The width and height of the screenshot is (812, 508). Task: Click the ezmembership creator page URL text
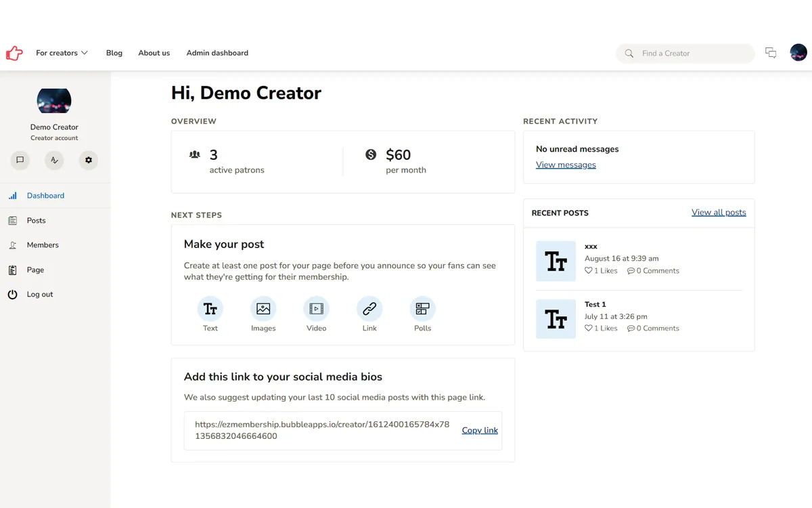(322, 430)
